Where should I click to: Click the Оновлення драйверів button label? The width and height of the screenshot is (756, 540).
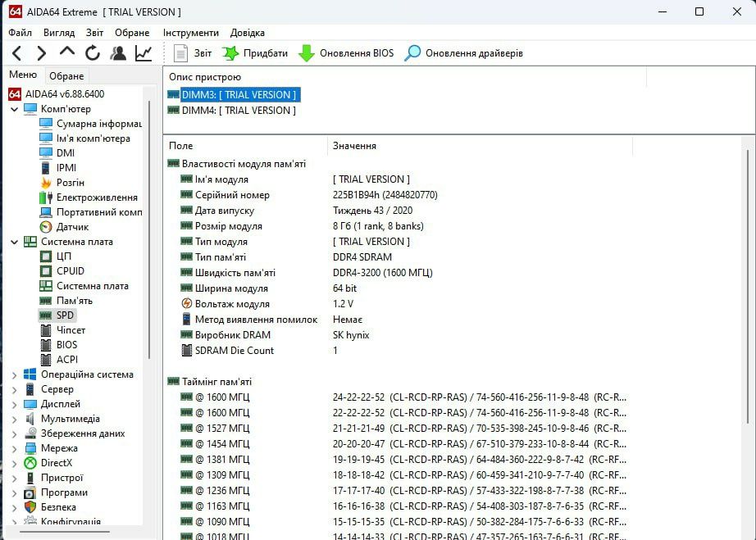click(x=474, y=53)
